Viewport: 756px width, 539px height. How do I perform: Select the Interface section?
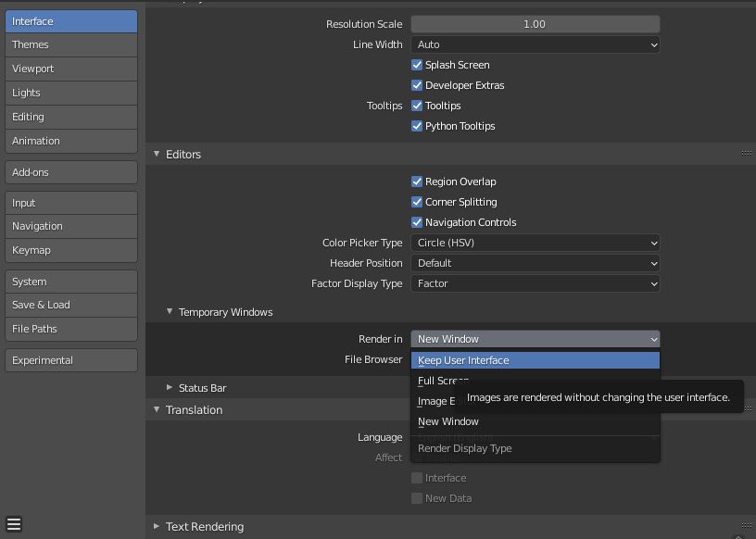point(71,21)
